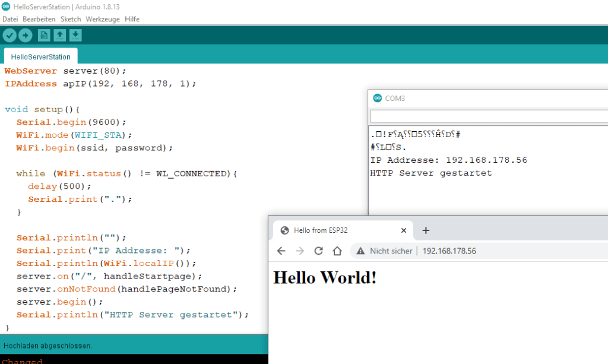Click the Verify sketch checkmark icon
Viewport: 608px width, 364px height.
pos(9,36)
